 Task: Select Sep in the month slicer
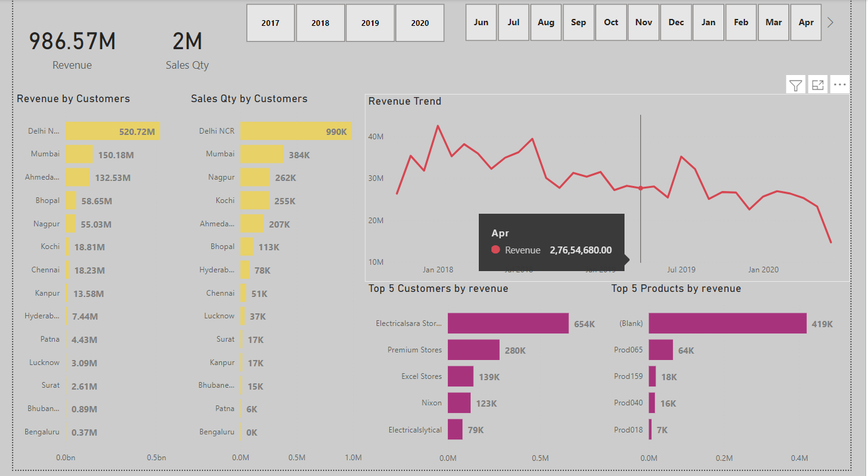[578, 22]
